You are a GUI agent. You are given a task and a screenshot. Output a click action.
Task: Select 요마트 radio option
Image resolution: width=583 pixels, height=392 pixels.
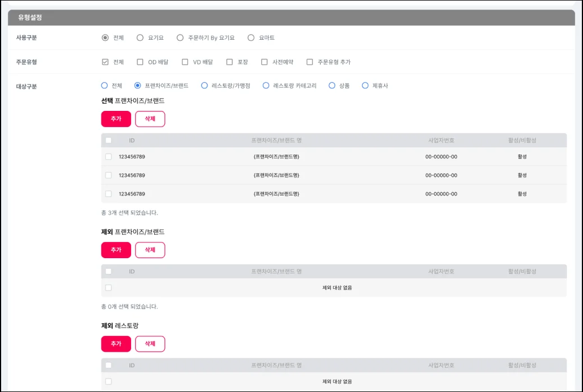pos(251,38)
